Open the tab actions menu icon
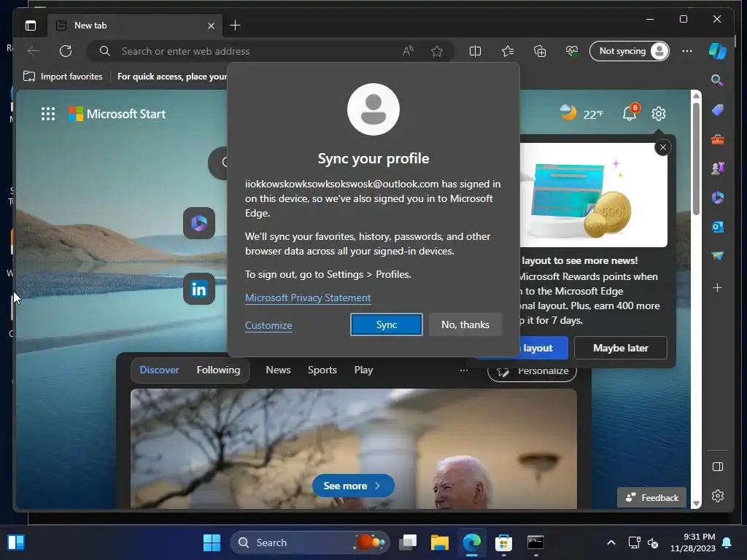The image size is (747, 560). (31, 26)
